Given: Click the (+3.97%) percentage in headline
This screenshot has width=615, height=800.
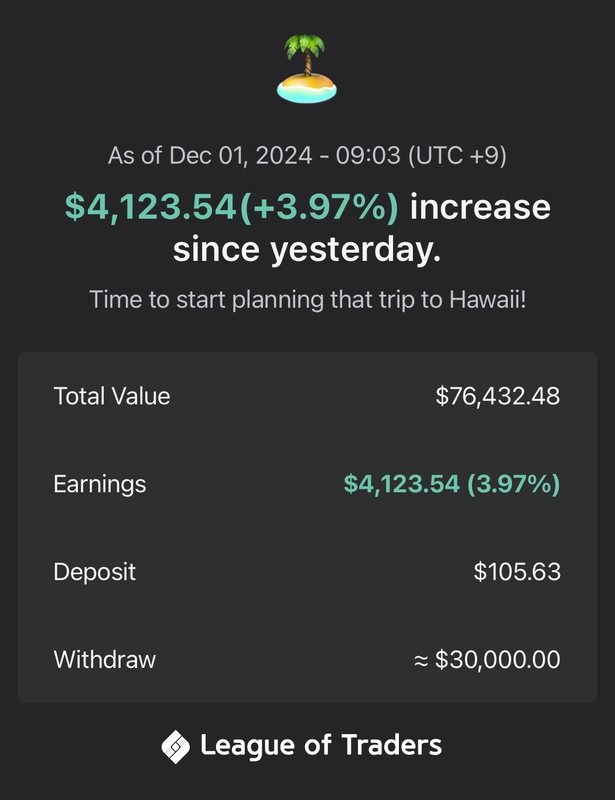Looking at the screenshot, I should click(319, 207).
